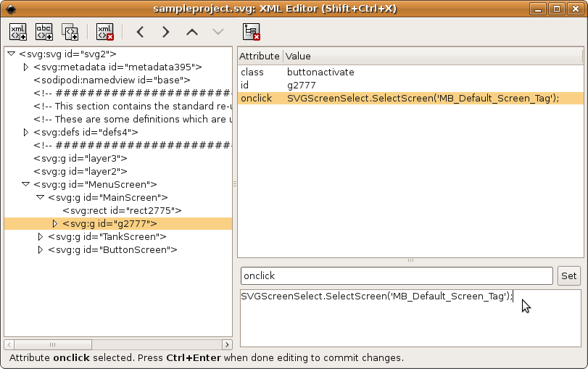Click the Delete attribute icon
The height and width of the screenshot is (369, 588).
pyautogui.click(x=252, y=32)
